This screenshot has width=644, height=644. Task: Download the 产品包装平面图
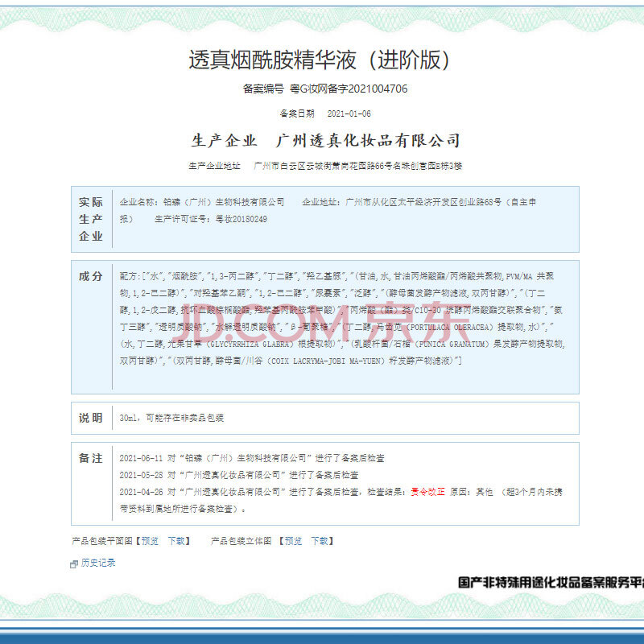pyautogui.click(x=178, y=541)
